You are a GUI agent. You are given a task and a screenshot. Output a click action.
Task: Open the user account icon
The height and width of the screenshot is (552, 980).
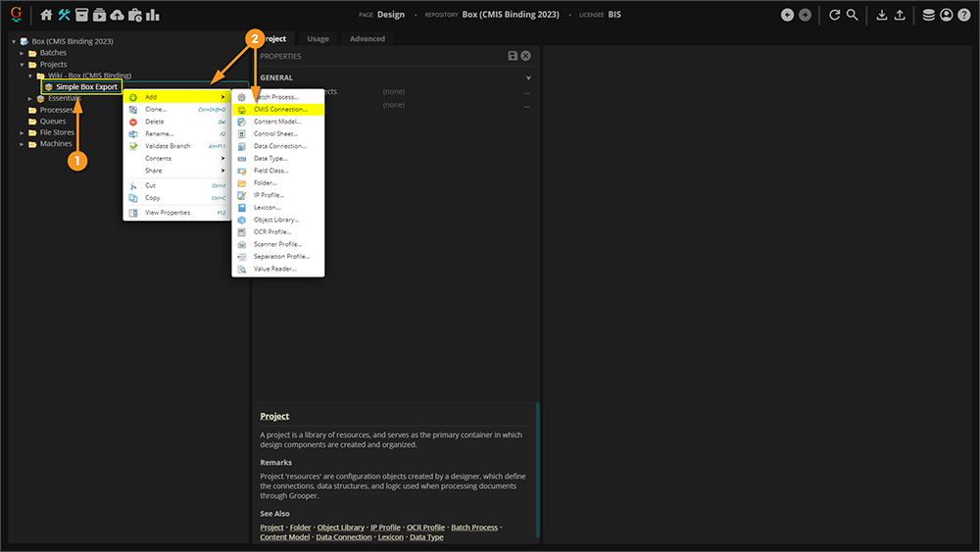tap(947, 15)
